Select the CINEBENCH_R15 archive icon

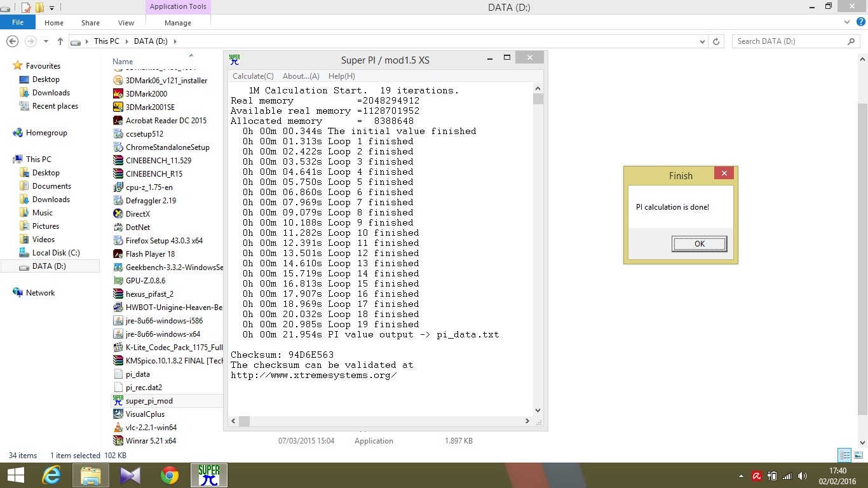coord(118,174)
